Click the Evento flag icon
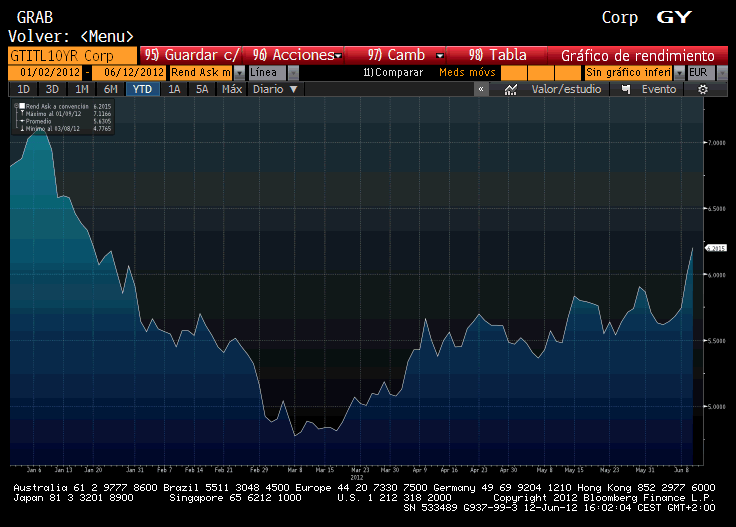The image size is (736, 527). (x=626, y=89)
